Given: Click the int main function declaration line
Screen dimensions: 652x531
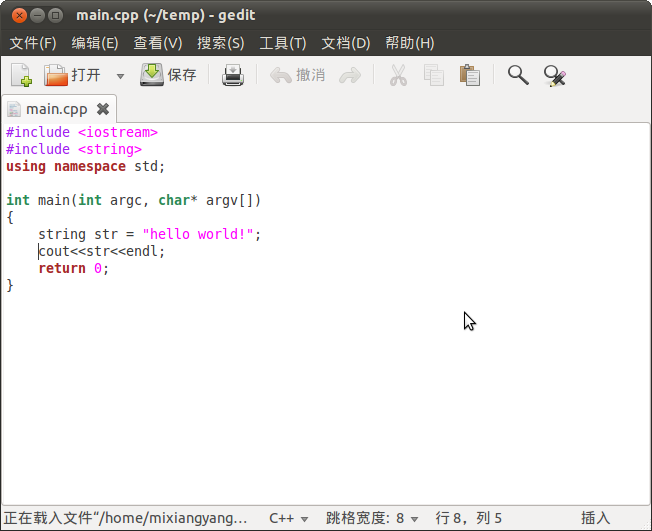Looking at the screenshot, I should pos(133,200).
